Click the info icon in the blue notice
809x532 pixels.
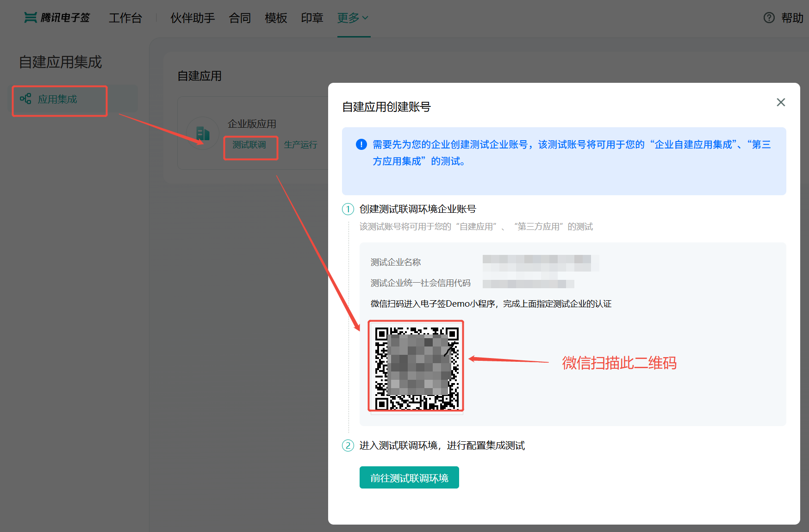[x=361, y=144]
